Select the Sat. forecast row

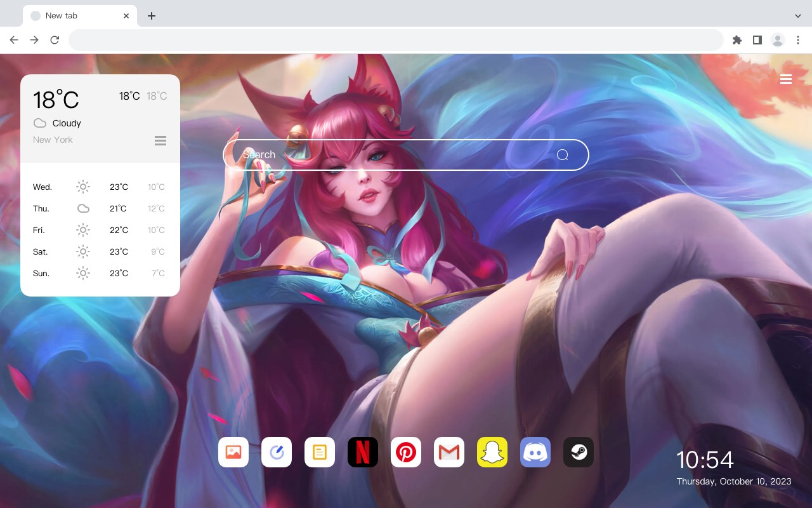coord(100,251)
